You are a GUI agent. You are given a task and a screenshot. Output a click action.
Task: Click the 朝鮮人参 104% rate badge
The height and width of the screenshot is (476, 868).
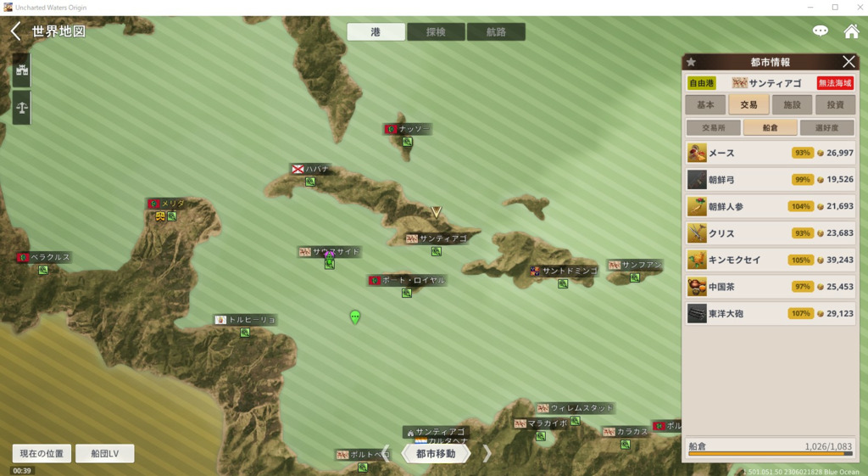coord(800,206)
